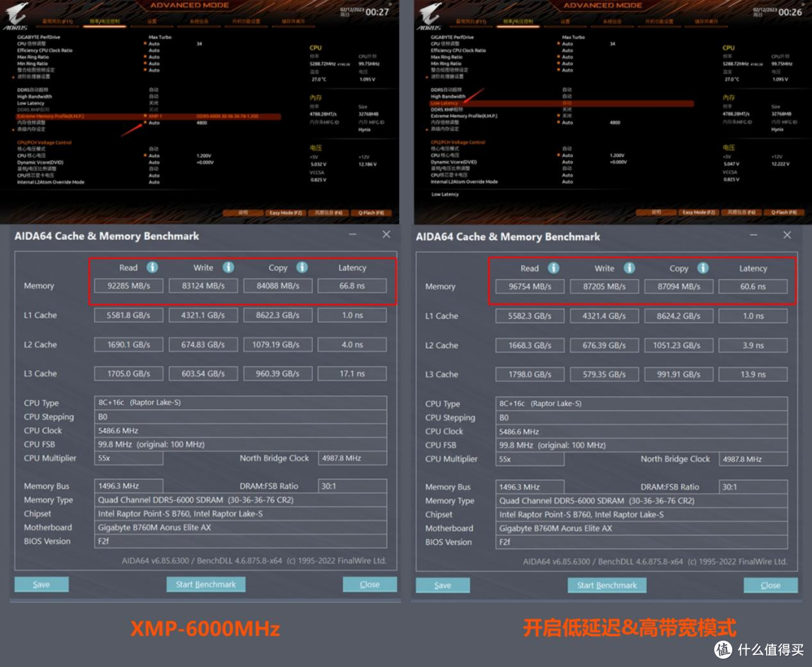Screen dimensions: 812x667
Task: Select High Bandwidth setting in right BIOS
Action: click(448, 96)
